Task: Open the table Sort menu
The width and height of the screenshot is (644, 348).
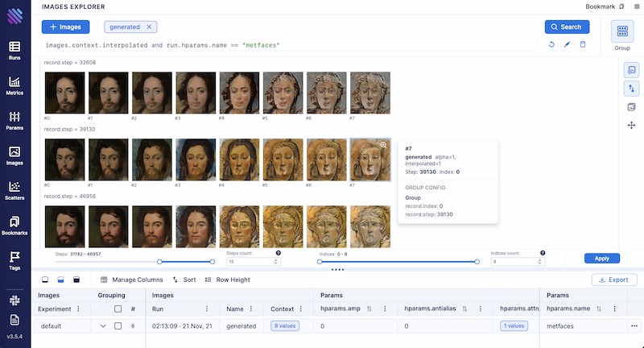Action: pyautogui.click(x=184, y=280)
